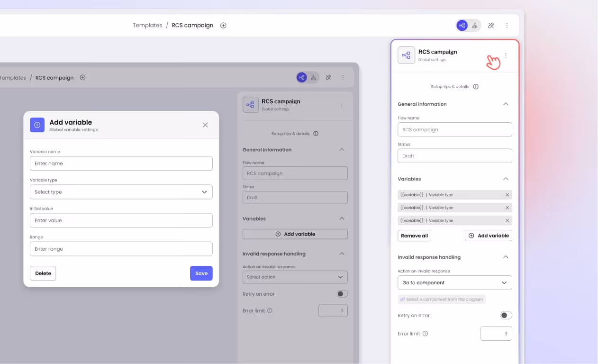
Task: Collapse Invalid response handling section in right panel
Action: pos(506,257)
